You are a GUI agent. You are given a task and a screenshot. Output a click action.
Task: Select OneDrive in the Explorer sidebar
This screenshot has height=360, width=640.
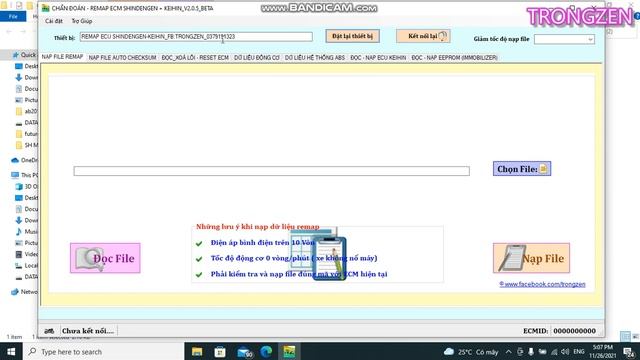24,160
